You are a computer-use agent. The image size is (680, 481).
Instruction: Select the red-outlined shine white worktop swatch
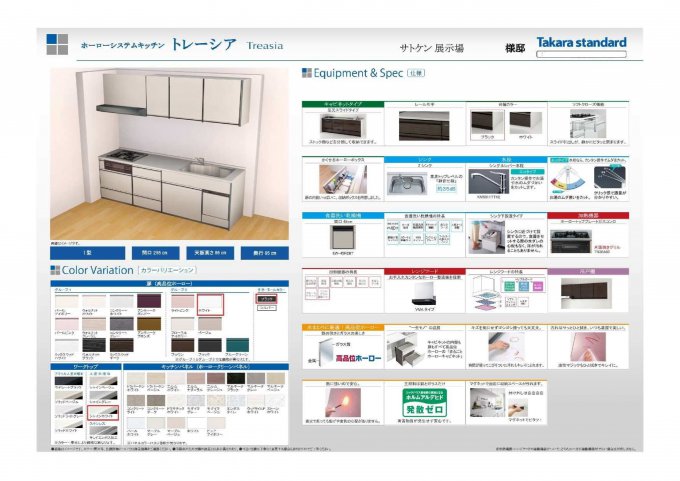[x=103, y=412]
